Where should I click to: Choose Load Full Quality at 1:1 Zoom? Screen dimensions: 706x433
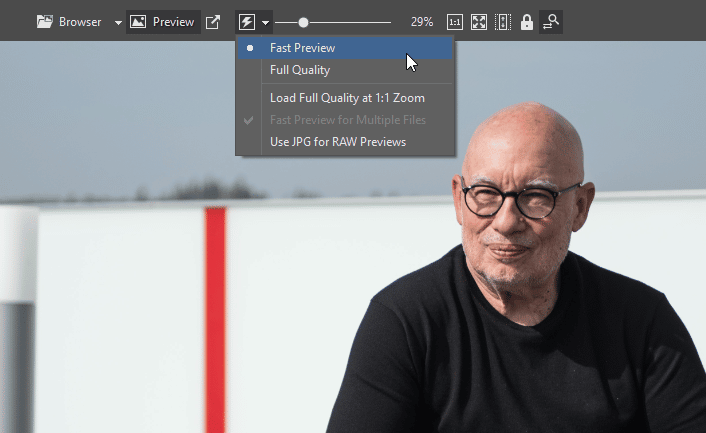pos(345,98)
